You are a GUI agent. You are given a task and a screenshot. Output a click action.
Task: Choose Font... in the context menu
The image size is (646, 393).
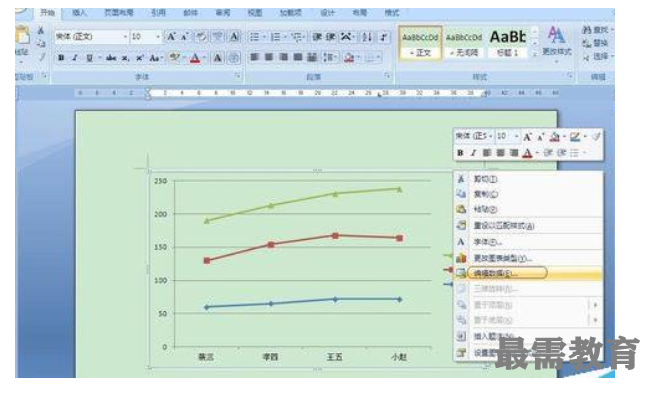coord(528,242)
